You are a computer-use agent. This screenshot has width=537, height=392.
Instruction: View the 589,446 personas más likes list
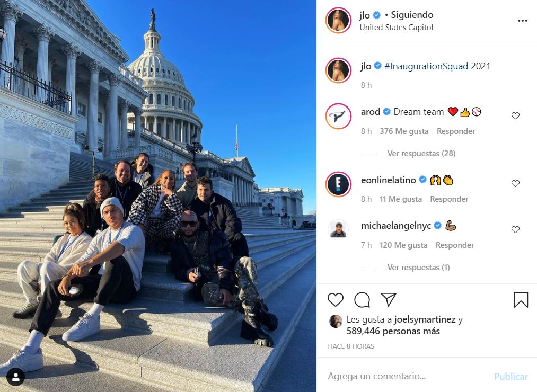pos(393,331)
